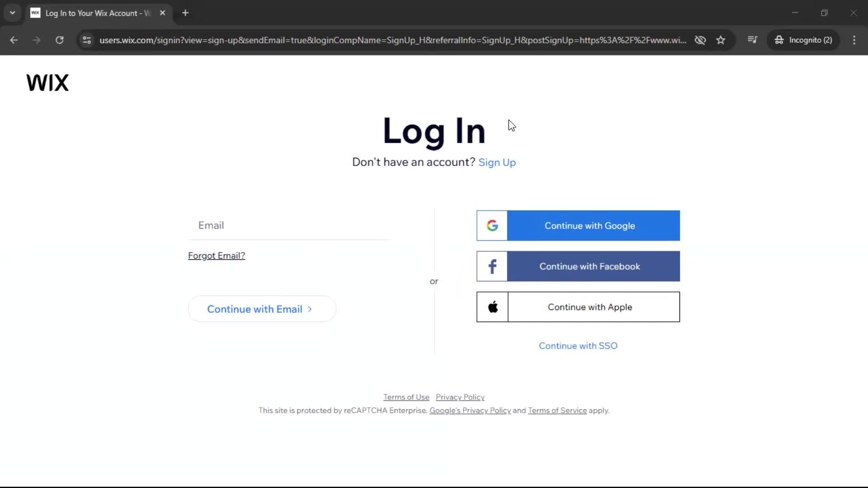Click the Apple logo icon
Image resolution: width=868 pixels, height=488 pixels.
493,307
